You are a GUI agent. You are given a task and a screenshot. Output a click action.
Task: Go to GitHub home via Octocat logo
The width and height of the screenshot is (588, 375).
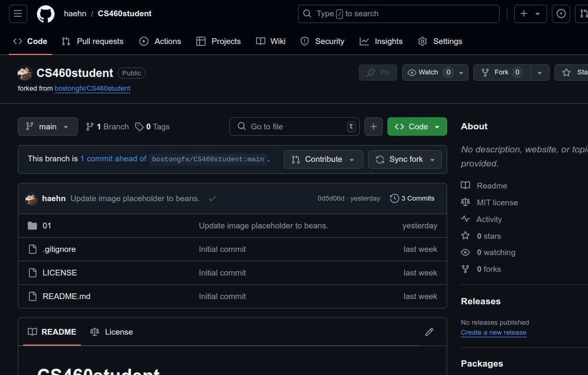pos(46,14)
